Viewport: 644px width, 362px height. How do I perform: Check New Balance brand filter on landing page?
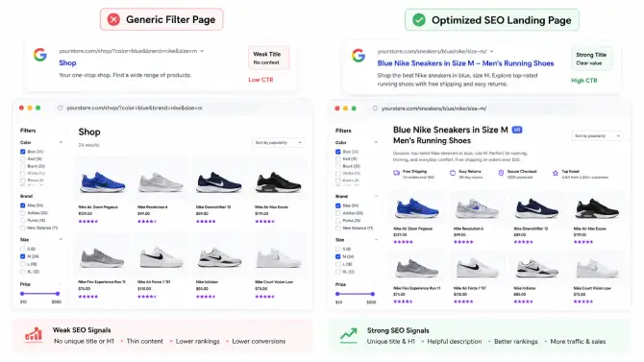(338, 228)
